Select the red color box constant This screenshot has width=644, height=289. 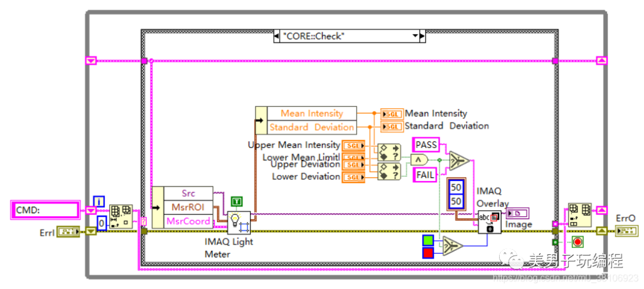click(x=429, y=252)
